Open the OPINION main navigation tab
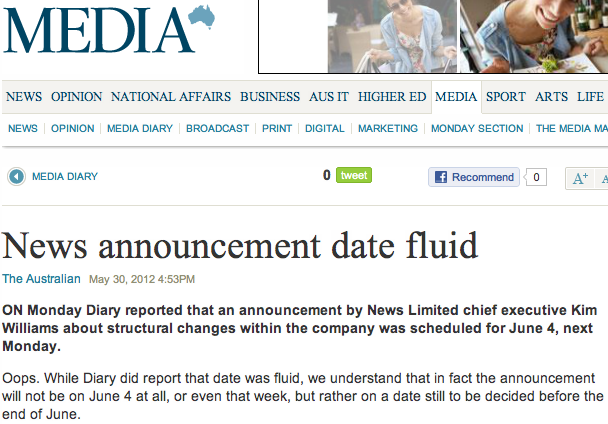The height and width of the screenshot is (424, 608). click(x=76, y=97)
